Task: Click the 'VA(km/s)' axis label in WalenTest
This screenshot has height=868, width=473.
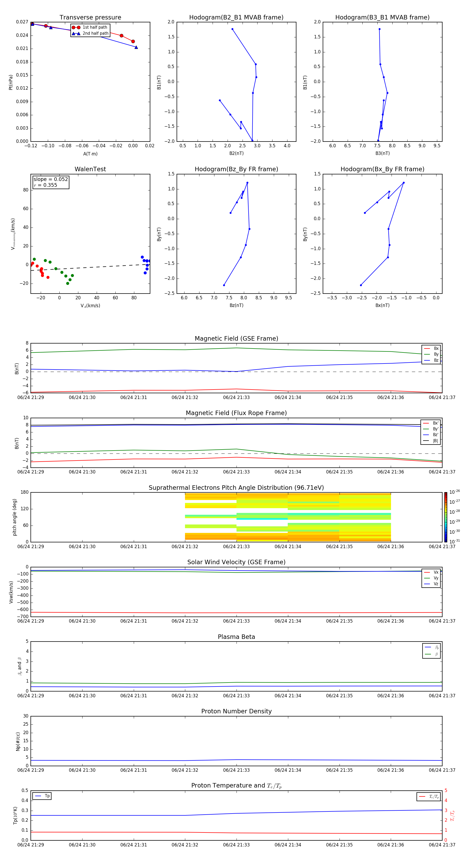Action: click(90, 306)
